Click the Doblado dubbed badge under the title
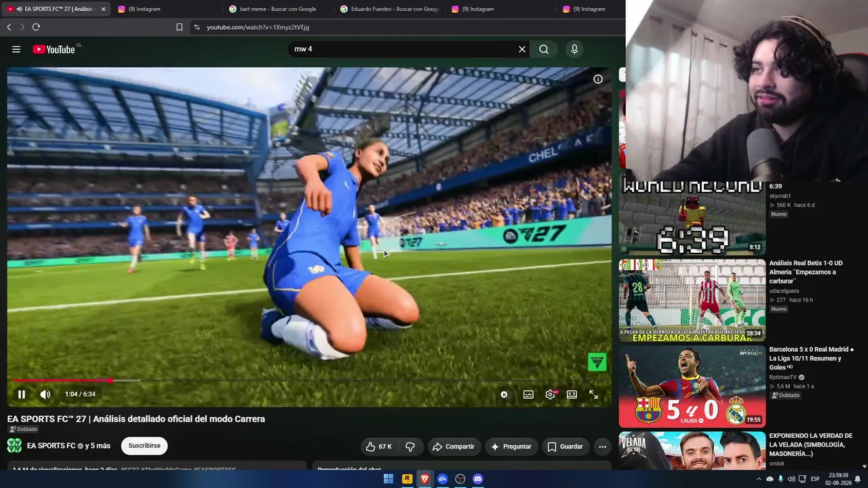 pyautogui.click(x=23, y=429)
